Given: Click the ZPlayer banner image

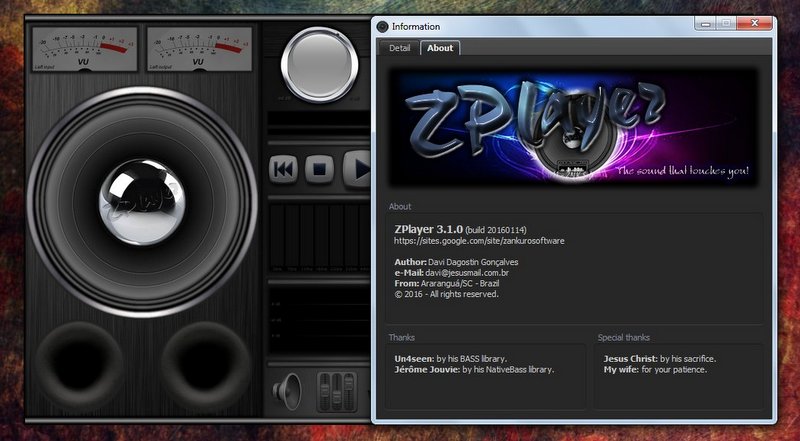Looking at the screenshot, I should coord(573,127).
